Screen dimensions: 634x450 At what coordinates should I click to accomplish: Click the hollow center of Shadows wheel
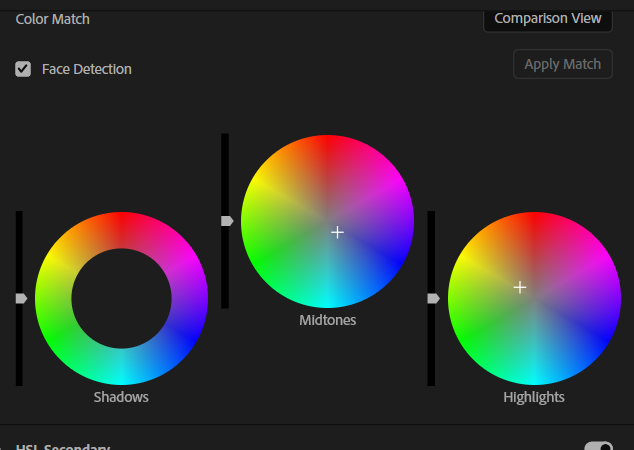tap(121, 298)
